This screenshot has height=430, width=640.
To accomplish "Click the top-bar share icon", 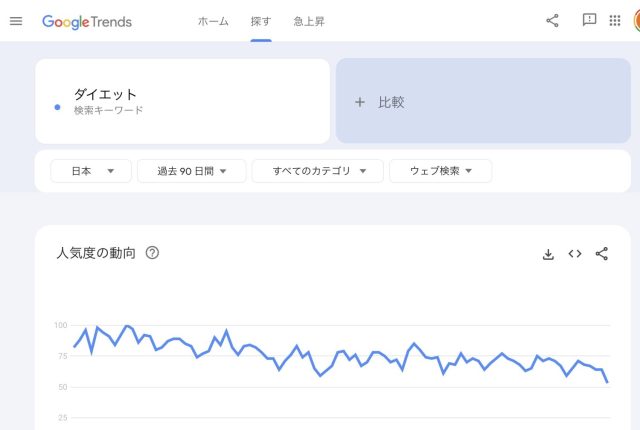I will [552, 20].
